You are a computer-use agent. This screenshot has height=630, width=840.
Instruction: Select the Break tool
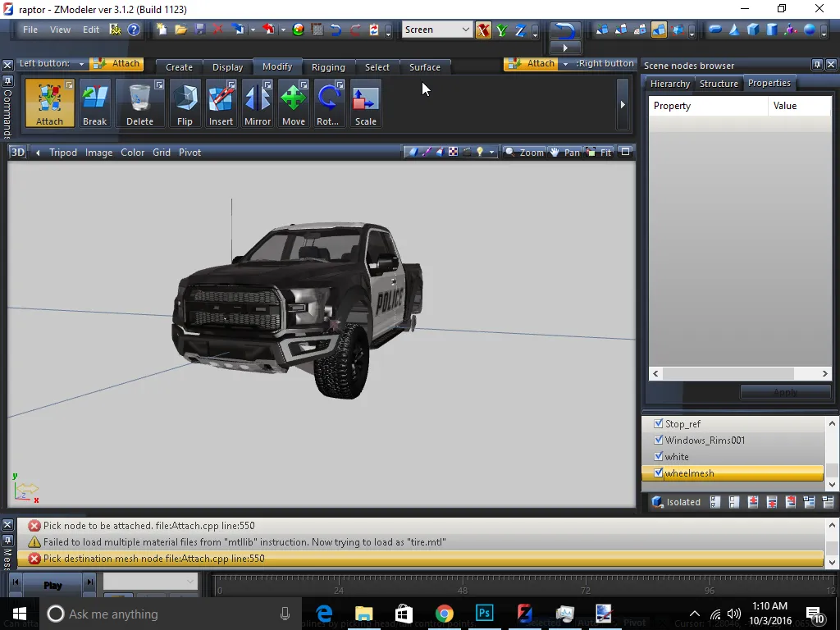point(94,103)
